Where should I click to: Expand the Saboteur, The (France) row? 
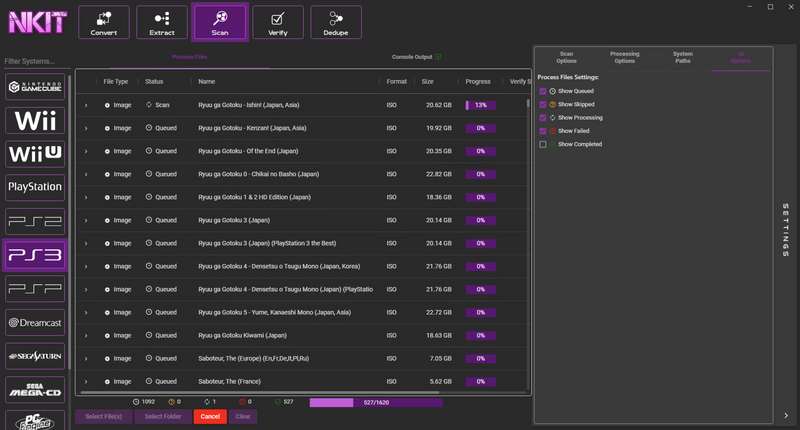point(86,382)
